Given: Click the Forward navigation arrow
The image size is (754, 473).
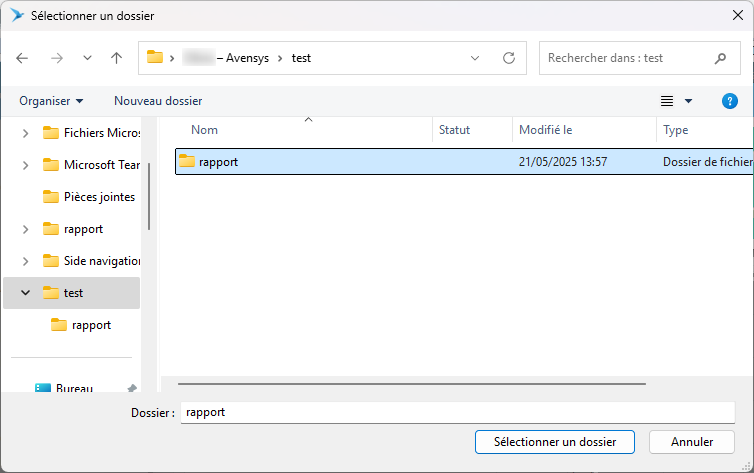Looking at the screenshot, I should [56, 58].
